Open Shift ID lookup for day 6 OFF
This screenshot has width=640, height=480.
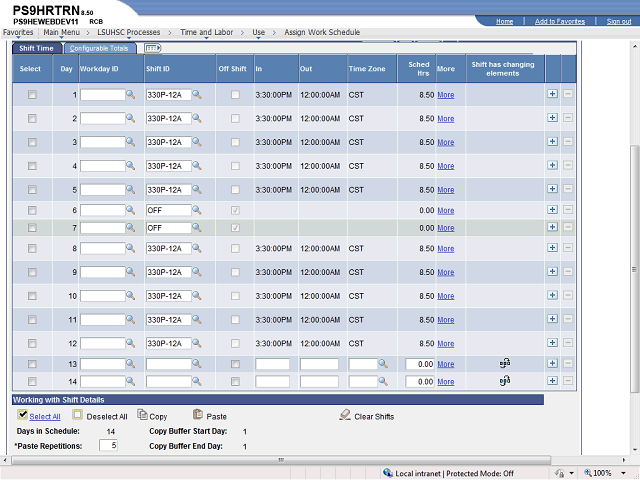pos(197,210)
